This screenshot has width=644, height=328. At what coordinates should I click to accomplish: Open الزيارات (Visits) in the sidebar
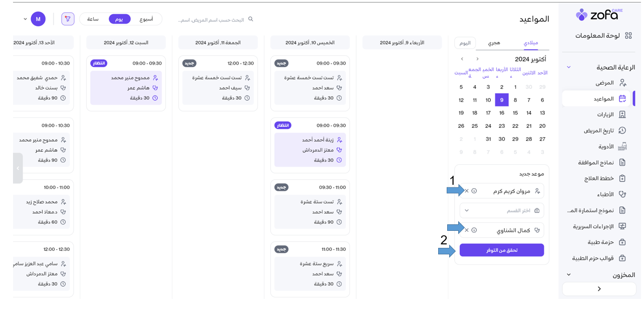tap(605, 115)
